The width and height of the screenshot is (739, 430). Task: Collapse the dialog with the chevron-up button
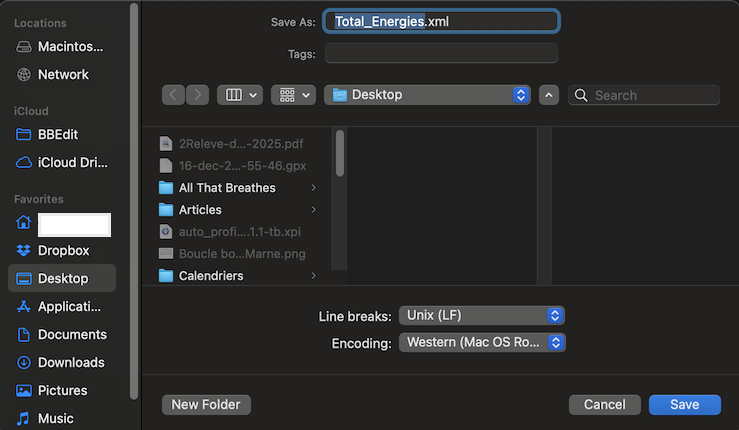point(549,95)
